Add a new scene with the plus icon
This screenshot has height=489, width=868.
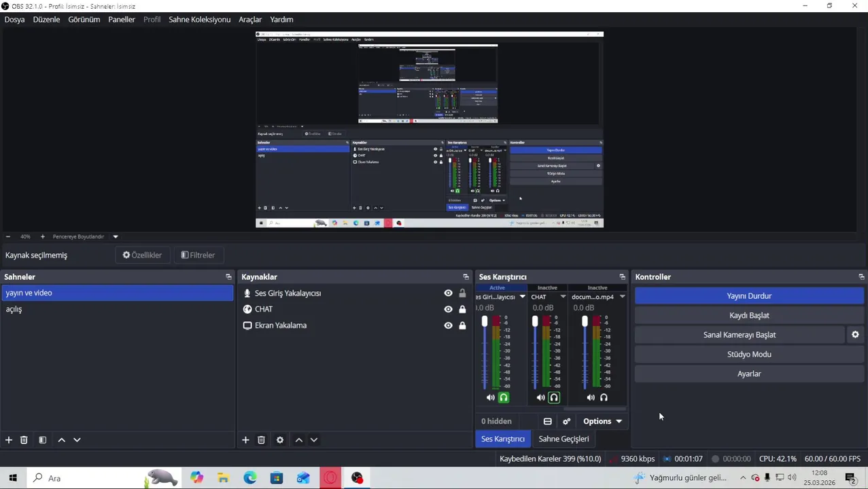[9, 440]
